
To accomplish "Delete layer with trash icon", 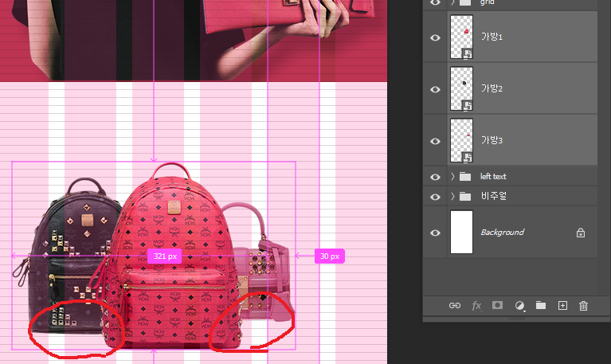I will (x=583, y=306).
